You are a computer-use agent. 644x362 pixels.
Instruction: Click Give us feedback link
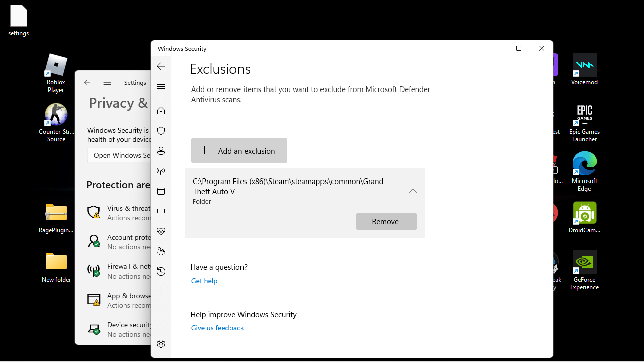coord(217,328)
